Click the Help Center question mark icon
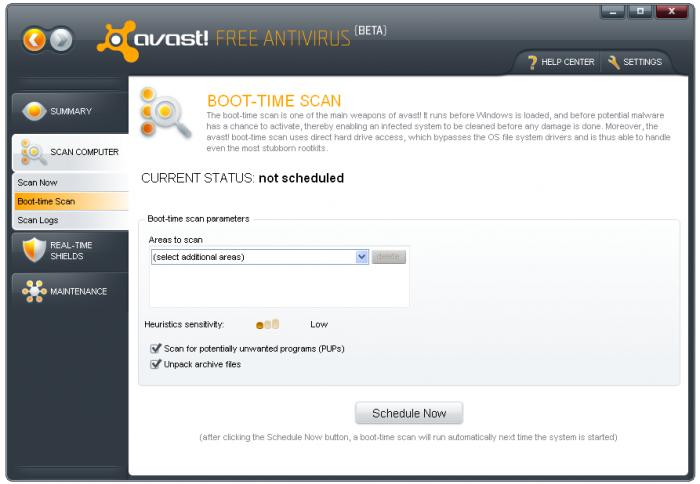The height and width of the screenshot is (484, 700). [x=532, y=62]
